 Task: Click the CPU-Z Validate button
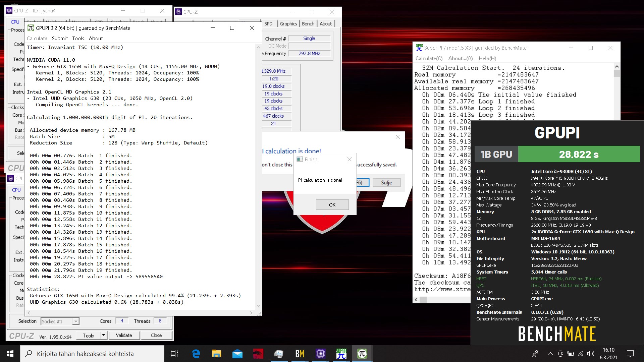(124, 335)
